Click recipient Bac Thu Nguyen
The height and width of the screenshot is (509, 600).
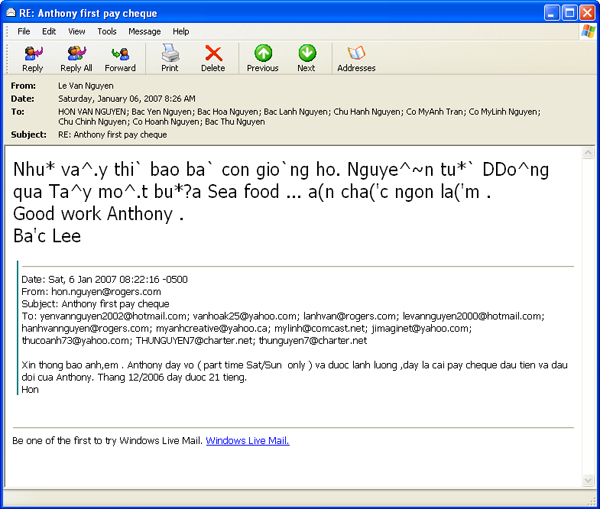click(235, 122)
